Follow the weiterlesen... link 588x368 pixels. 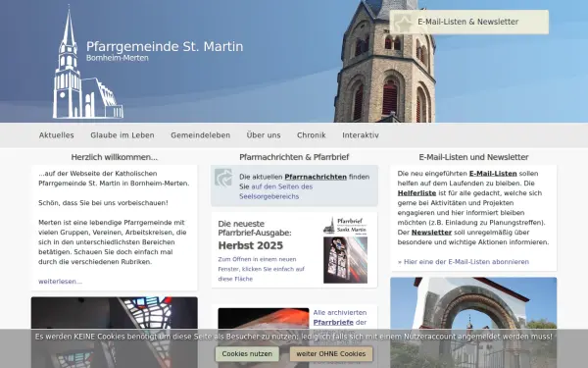tap(60, 282)
